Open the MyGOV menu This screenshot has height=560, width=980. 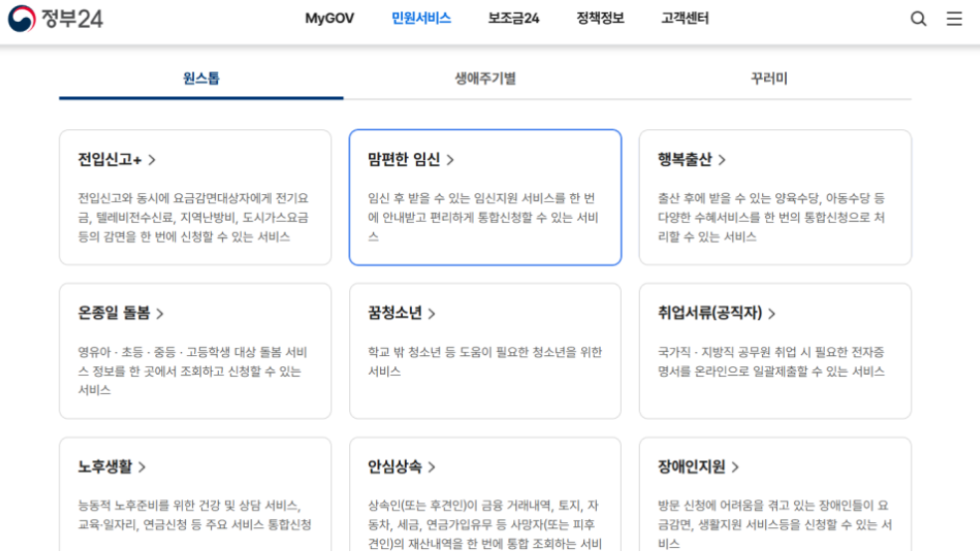click(x=329, y=19)
